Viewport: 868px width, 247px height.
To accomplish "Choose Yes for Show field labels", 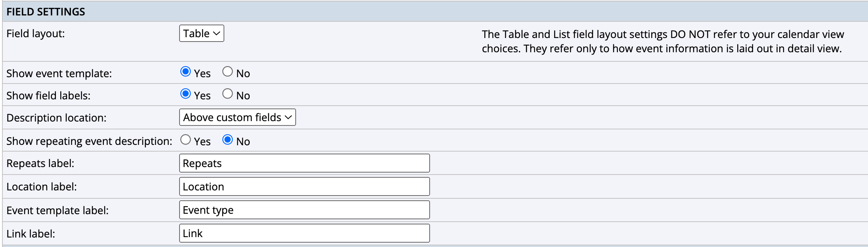I will click(185, 94).
